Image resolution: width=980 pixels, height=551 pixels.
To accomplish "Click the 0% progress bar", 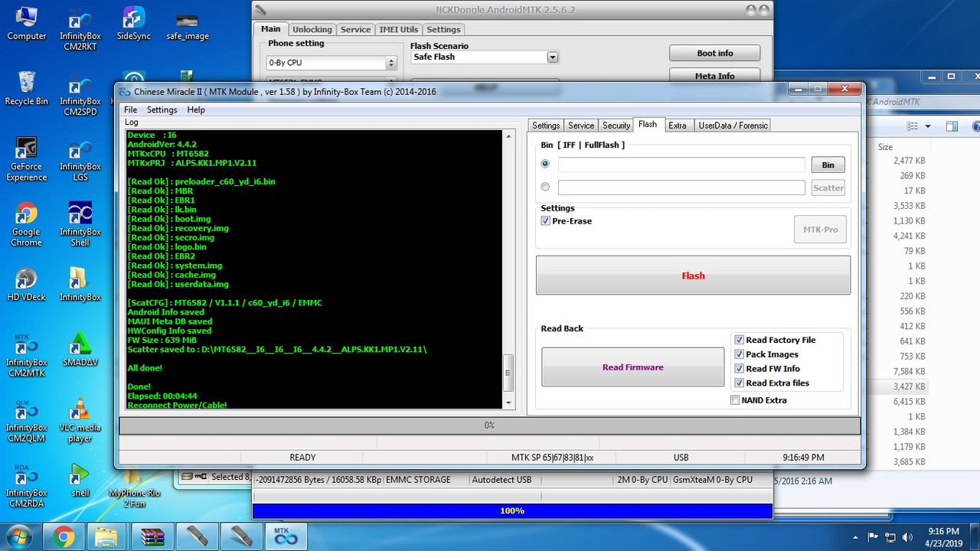I will tap(489, 425).
